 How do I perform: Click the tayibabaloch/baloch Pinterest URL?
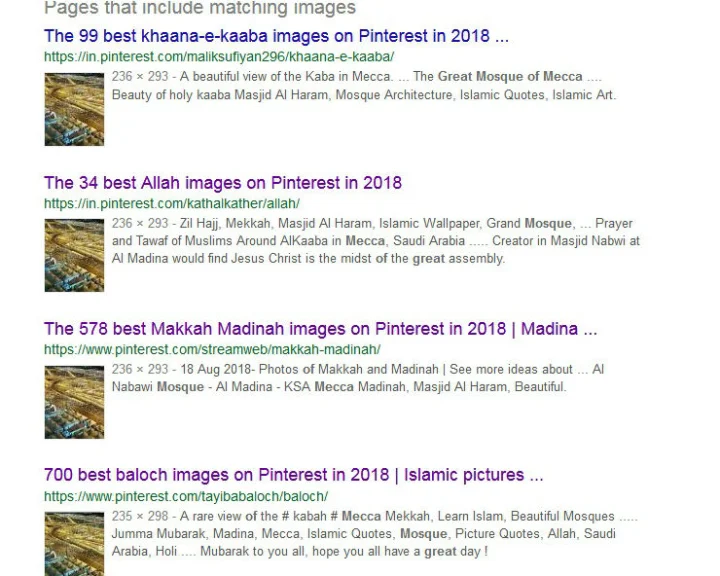pos(186,497)
